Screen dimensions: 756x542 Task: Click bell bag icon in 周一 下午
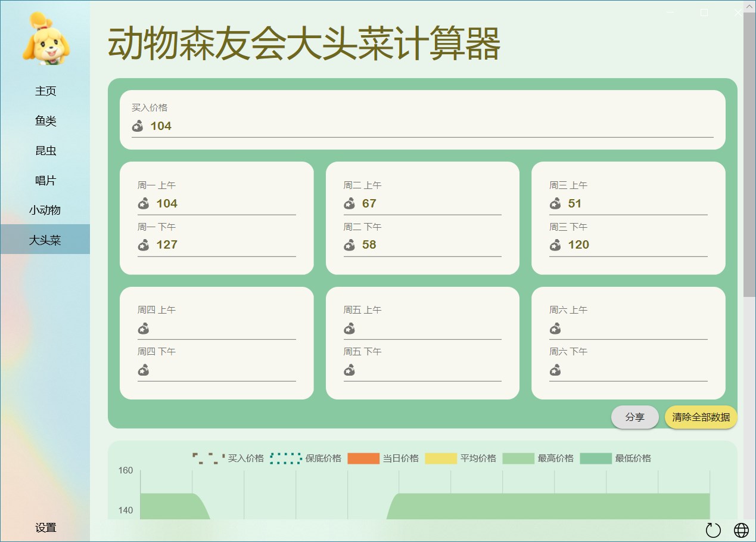pyautogui.click(x=144, y=245)
